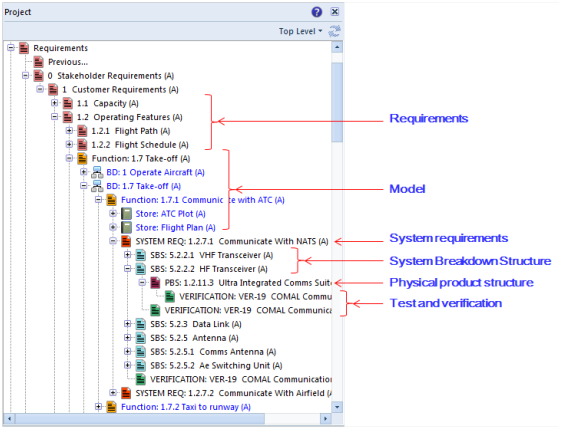This screenshot has height=429, width=561.
Task: Click the SBS 5.2.2.1 VHF Transceiver icon
Action: pyautogui.click(x=141, y=255)
